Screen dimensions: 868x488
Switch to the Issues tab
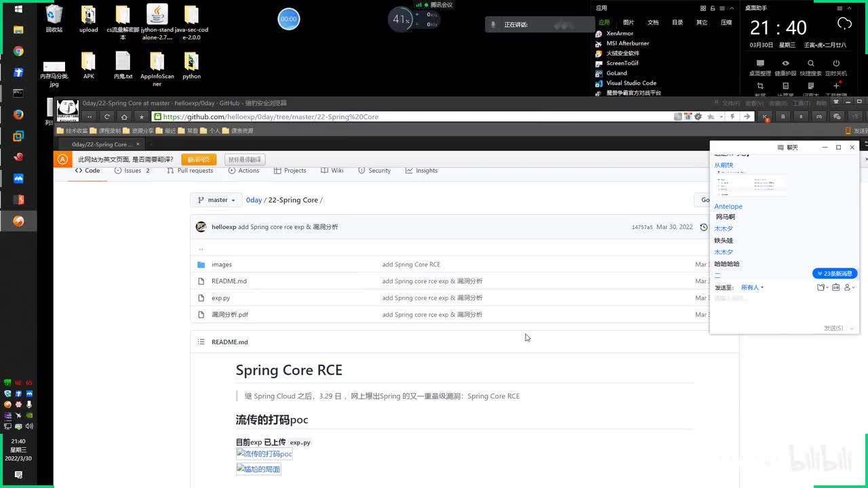click(x=133, y=171)
